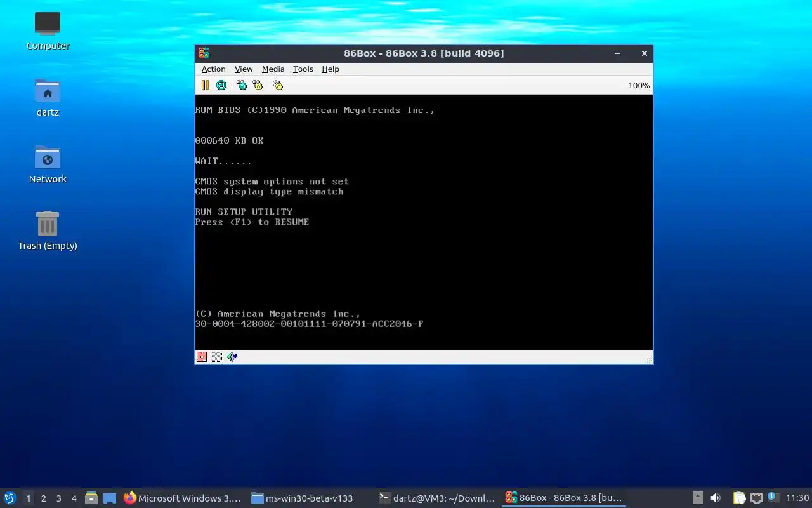Switch to dartz@VM3 terminal taskbar window
The height and width of the screenshot is (508, 812).
(436, 498)
